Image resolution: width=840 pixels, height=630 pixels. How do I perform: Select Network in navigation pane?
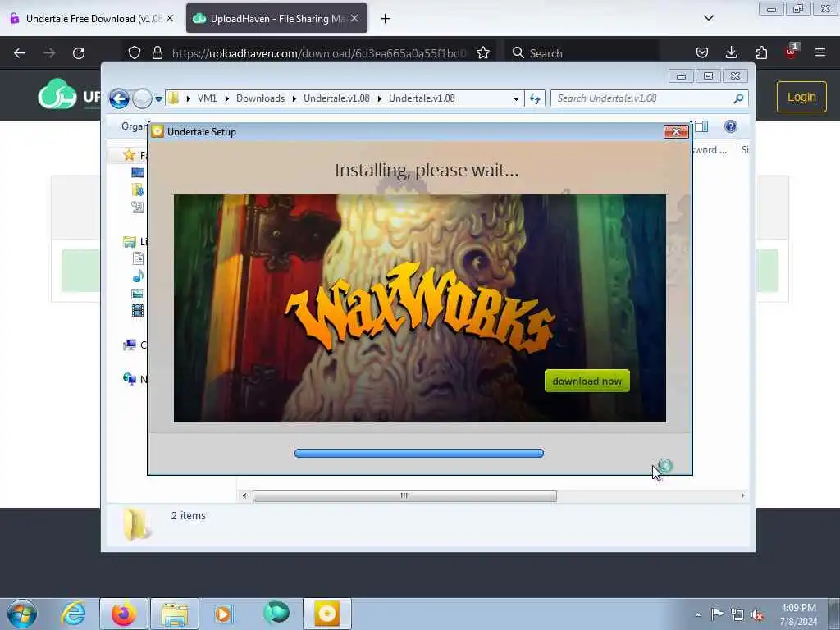[x=130, y=379]
